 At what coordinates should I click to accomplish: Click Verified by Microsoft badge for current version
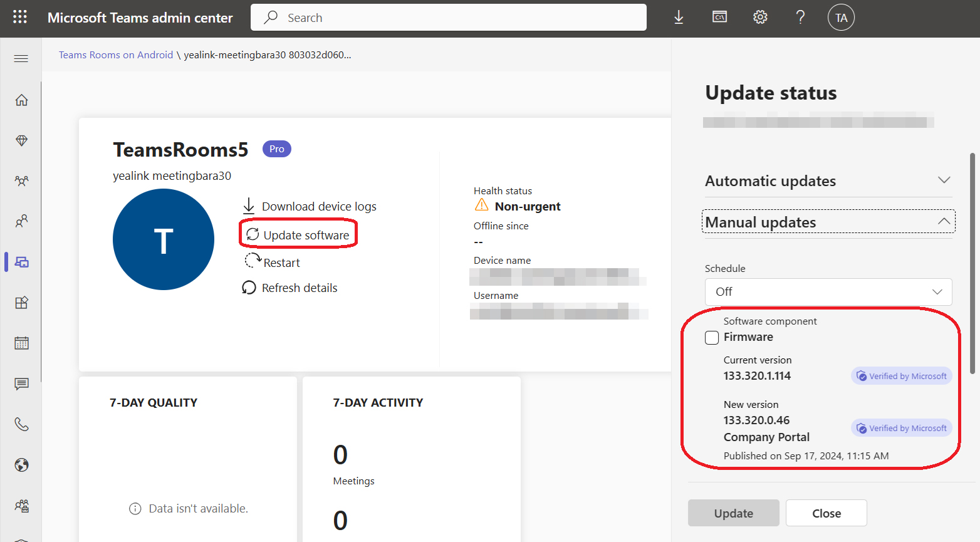[x=902, y=376]
